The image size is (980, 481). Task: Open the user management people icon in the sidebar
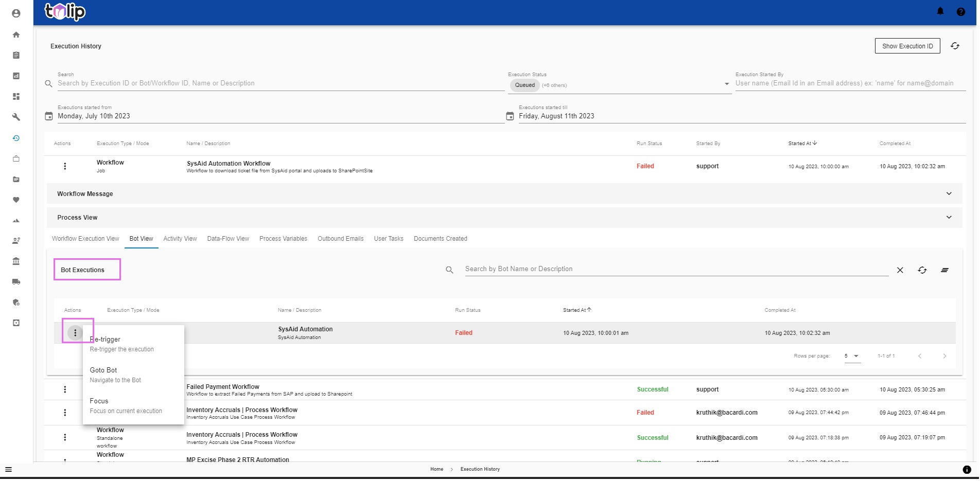pyautogui.click(x=16, y=240)
